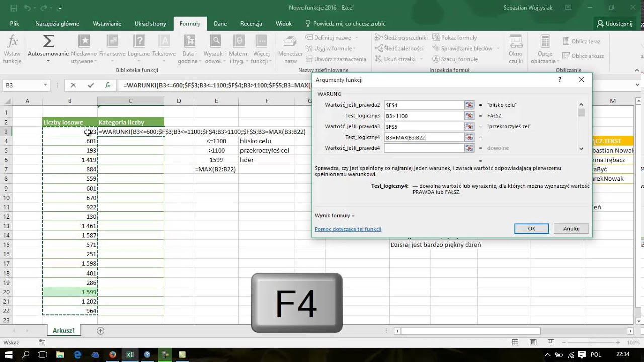
Task: Open the Finansowe functions icon
Action: pos(112,41)
